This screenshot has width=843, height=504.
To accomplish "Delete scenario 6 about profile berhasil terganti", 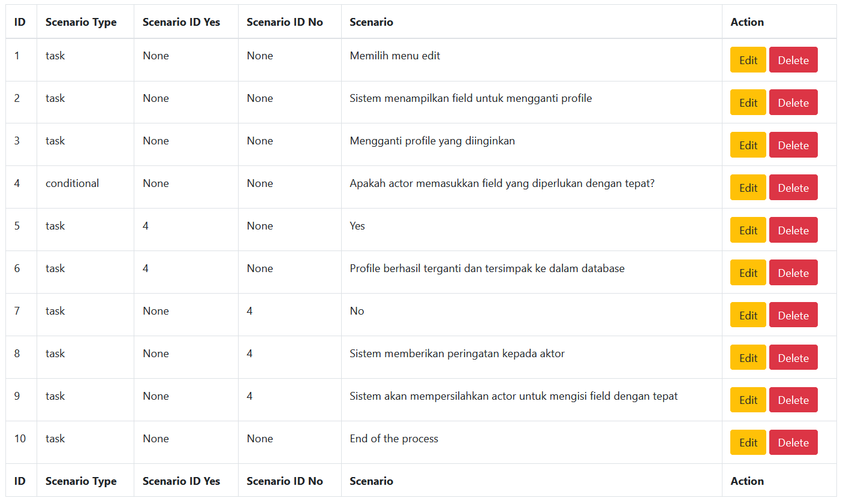I will (x=793, y=272).
